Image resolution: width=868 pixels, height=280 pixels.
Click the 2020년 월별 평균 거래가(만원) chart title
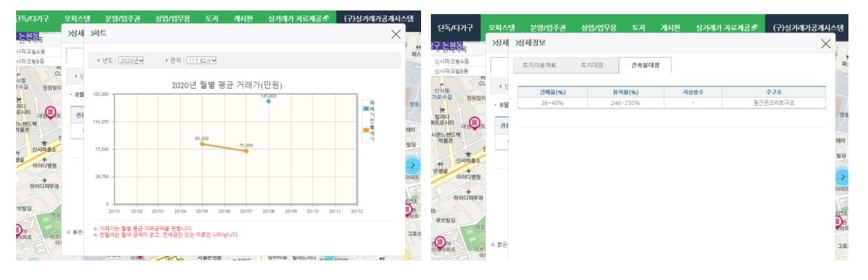point(227,85)
